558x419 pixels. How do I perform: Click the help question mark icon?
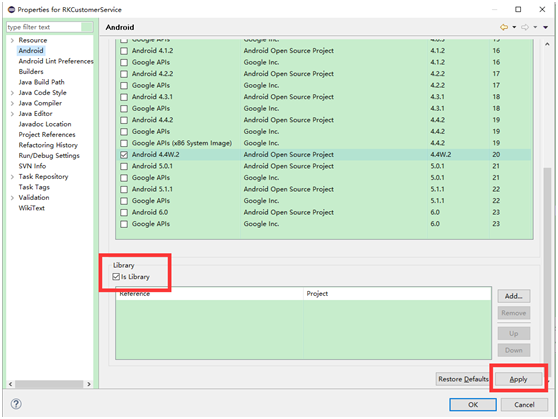tap(16, 404)
